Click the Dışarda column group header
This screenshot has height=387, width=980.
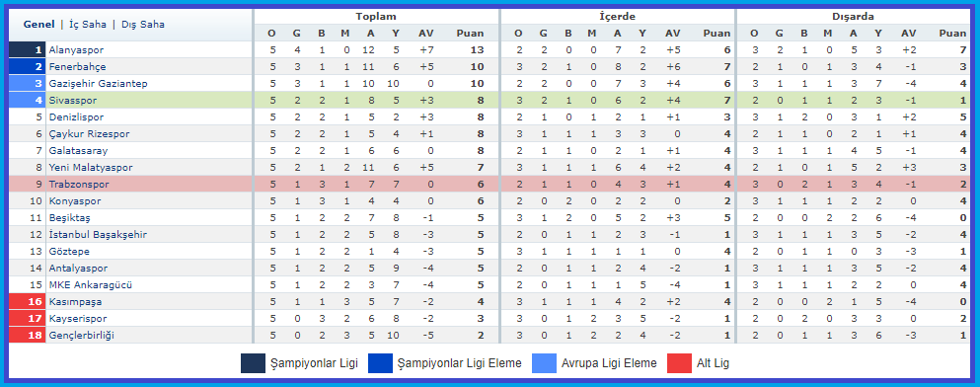(853, 17)
